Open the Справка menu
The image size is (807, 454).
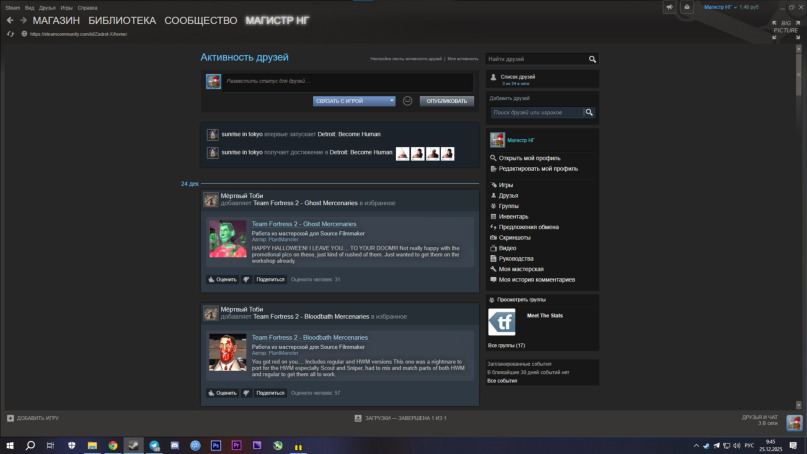[87, 8]
